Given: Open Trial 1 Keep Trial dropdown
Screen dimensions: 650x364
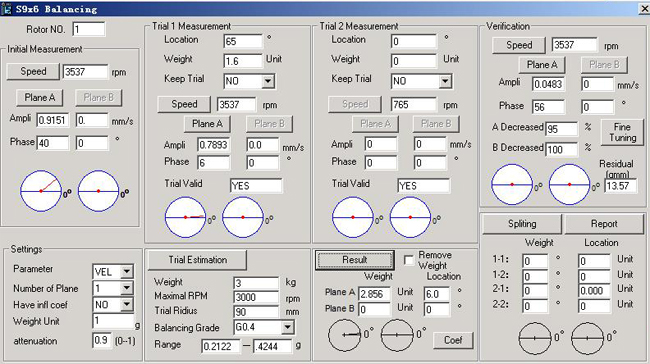Looking at the screenshot, I should [x=268, y=81].
